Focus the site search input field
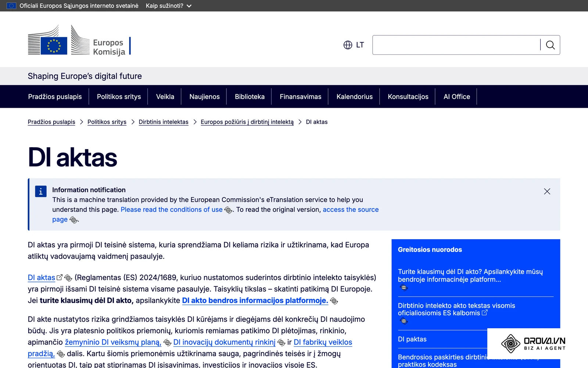588x368 pixels. [456, 45]
